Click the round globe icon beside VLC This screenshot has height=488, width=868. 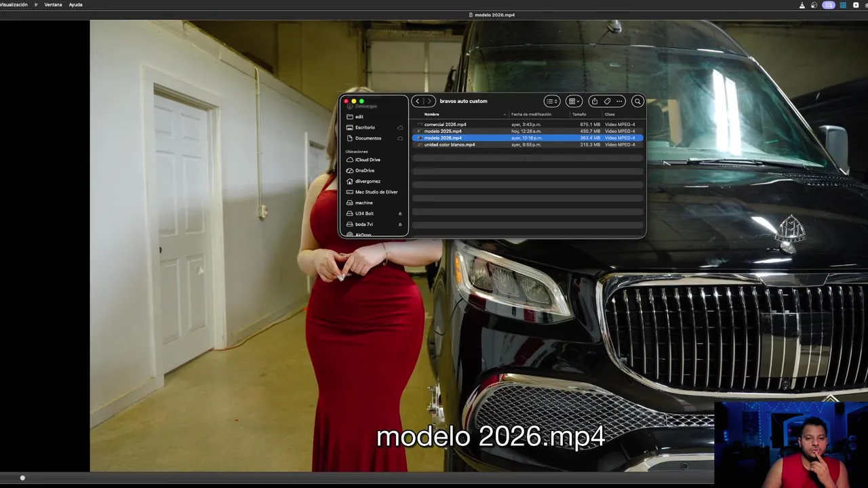point(814,5)
